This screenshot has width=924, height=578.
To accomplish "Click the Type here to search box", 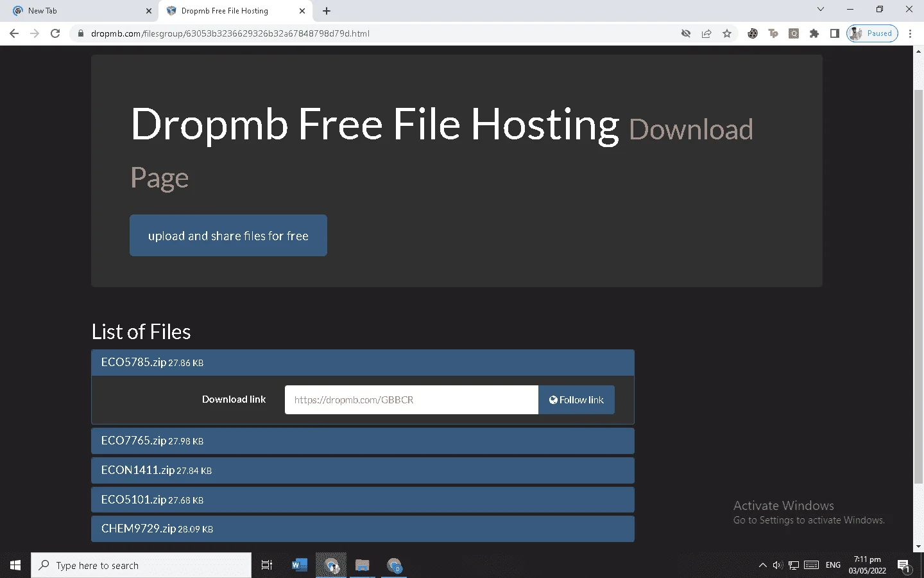I will point(141,565).
